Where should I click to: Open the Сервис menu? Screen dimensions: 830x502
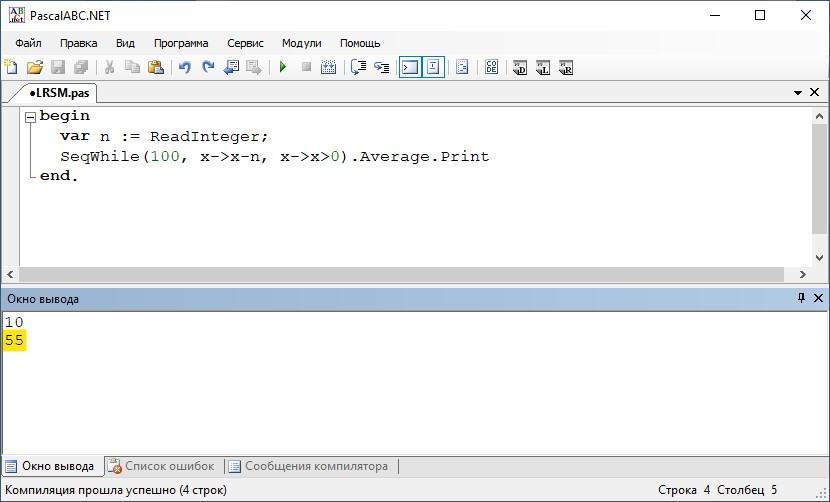coord(245,43)
